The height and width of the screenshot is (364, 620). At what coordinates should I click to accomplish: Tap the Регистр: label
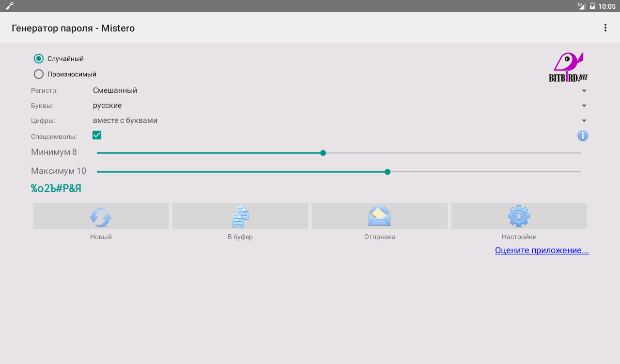pyautogui.click(x=45, y=91)
